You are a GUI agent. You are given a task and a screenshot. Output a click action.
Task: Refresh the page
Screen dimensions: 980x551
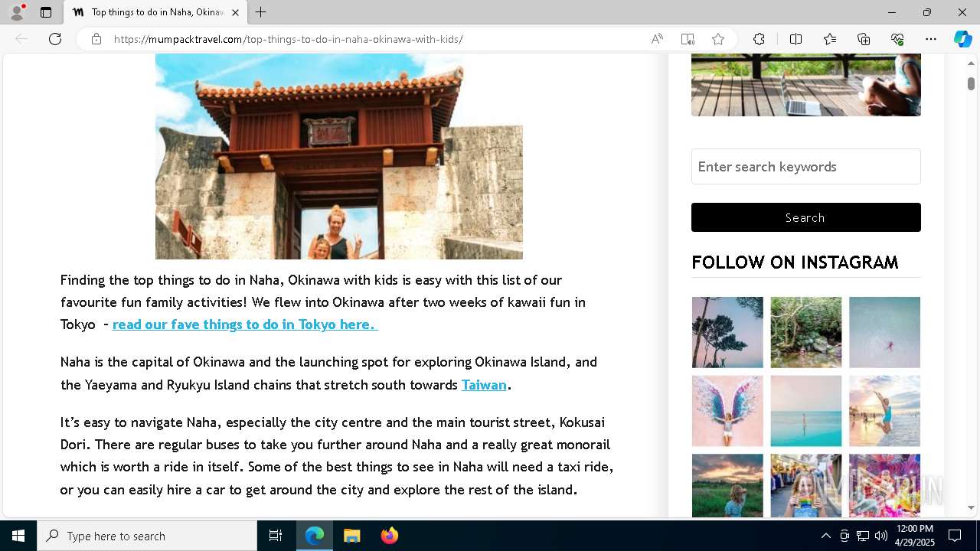(55, 39)
